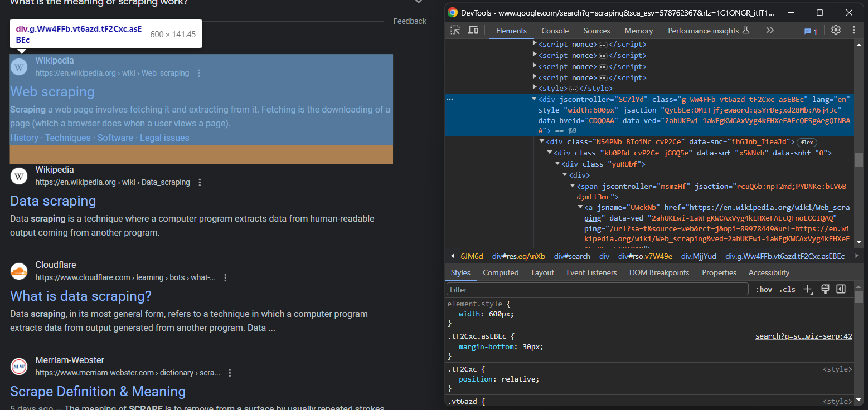Viewport: 868px width, 410px height.
Task: Click the new style rule plus icon
Action: point(808,289)
